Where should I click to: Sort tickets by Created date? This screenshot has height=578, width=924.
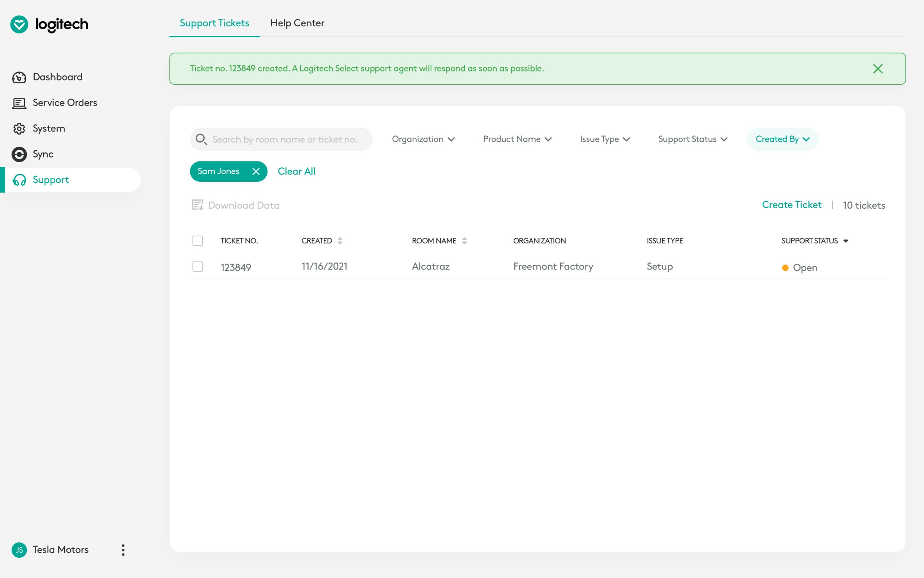pos(340,241)
